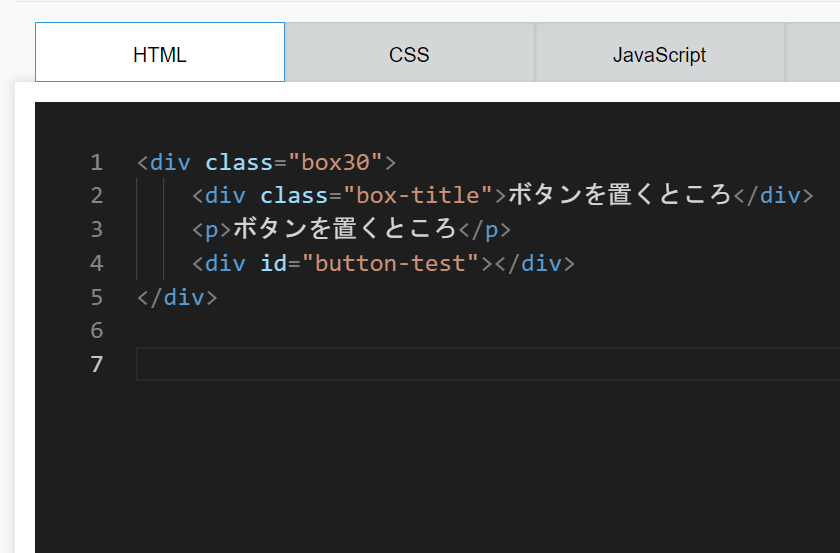This screenshot has height=553, width=840.
Task: Click the "button-test" id value
Action: (391, 263)
